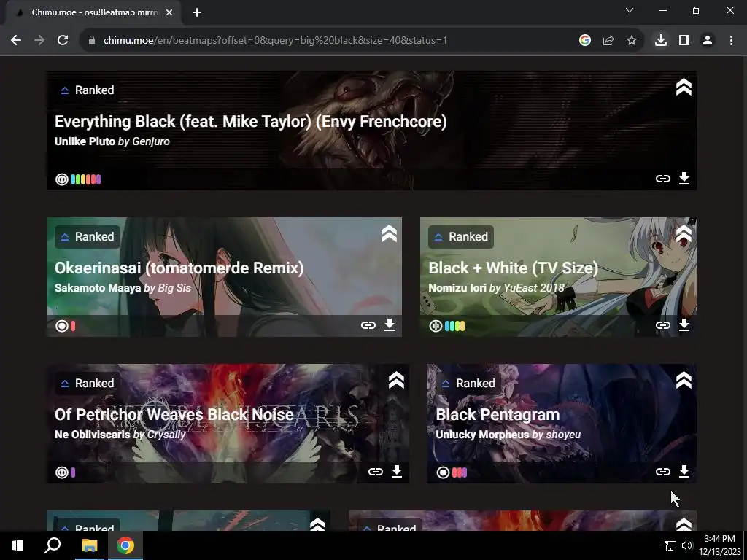Reload the current page

coord(63,41)
